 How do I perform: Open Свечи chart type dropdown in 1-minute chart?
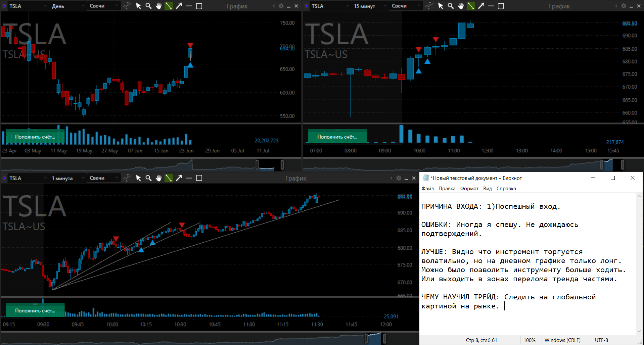103,178
